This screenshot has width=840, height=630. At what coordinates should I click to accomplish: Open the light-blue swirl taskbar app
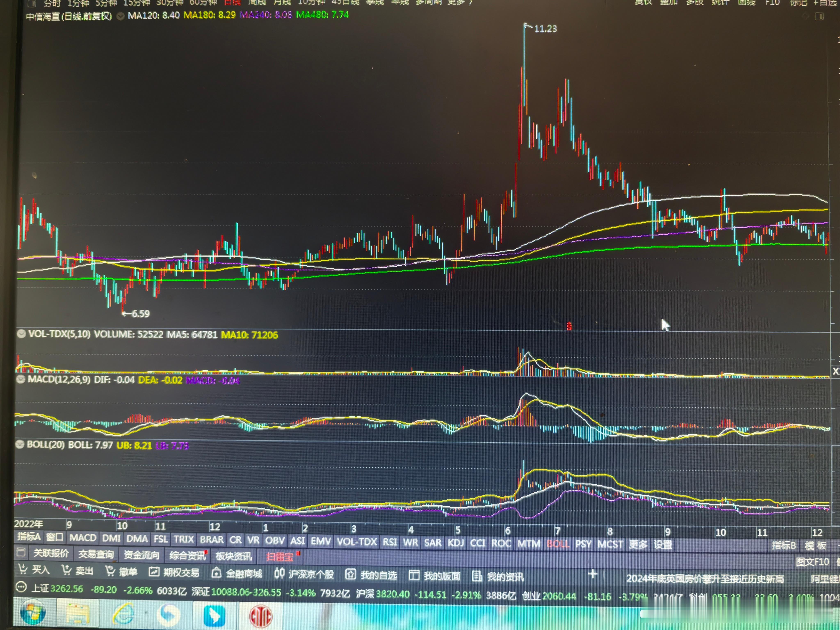(168, 615)
